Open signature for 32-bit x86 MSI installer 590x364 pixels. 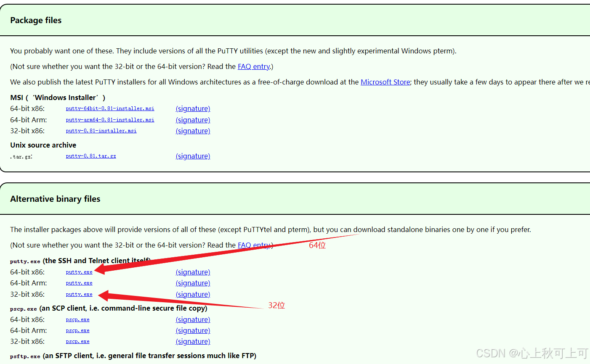193,131
